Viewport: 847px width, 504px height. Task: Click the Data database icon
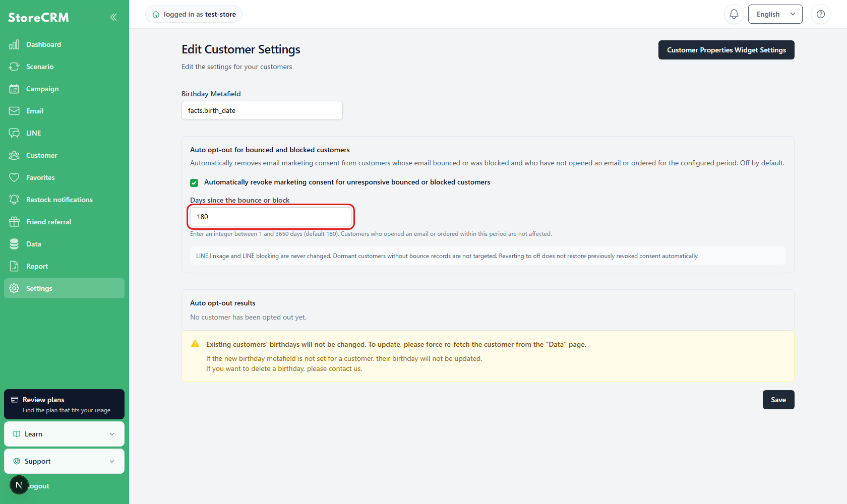tap(14, 244)
